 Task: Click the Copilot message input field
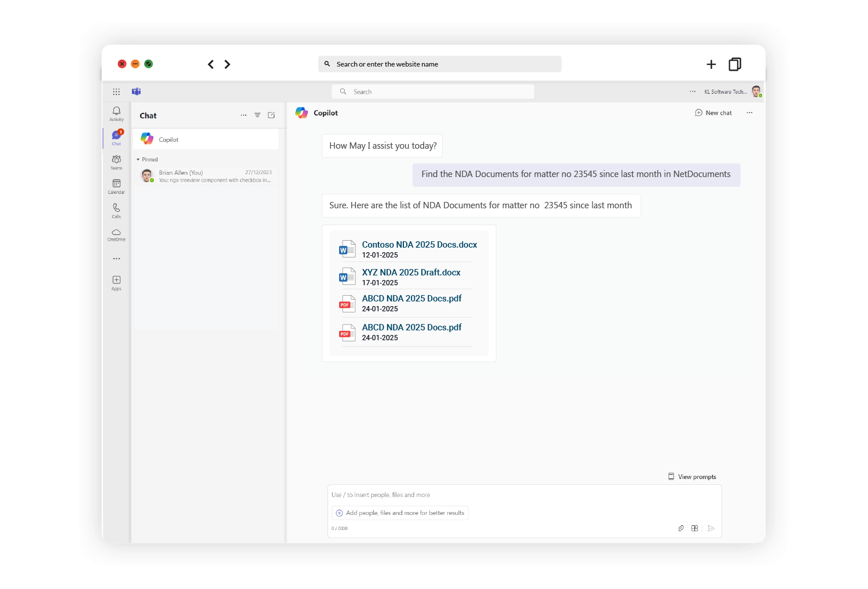point(524,495)
